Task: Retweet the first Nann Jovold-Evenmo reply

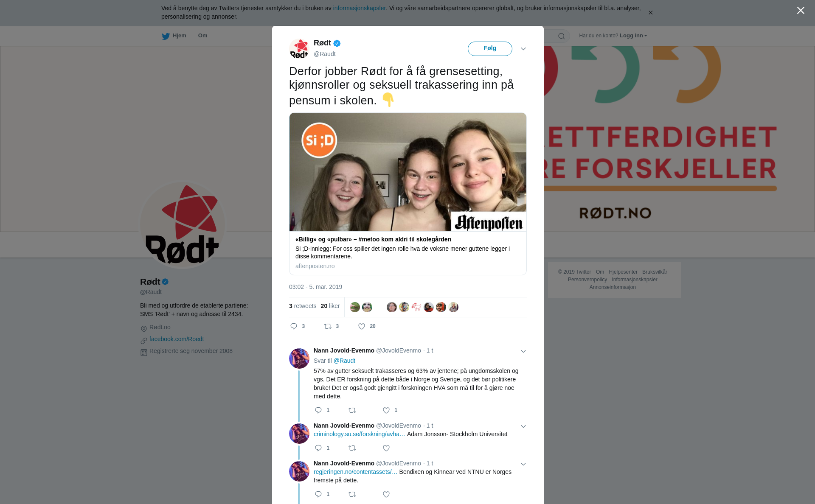Action: pos(352,410)
